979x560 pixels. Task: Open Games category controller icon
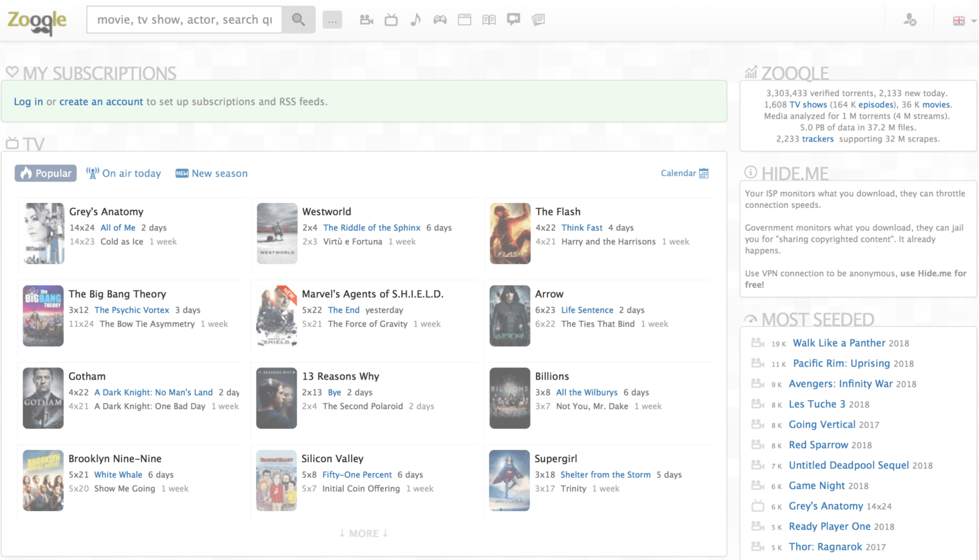coord(440,20)
